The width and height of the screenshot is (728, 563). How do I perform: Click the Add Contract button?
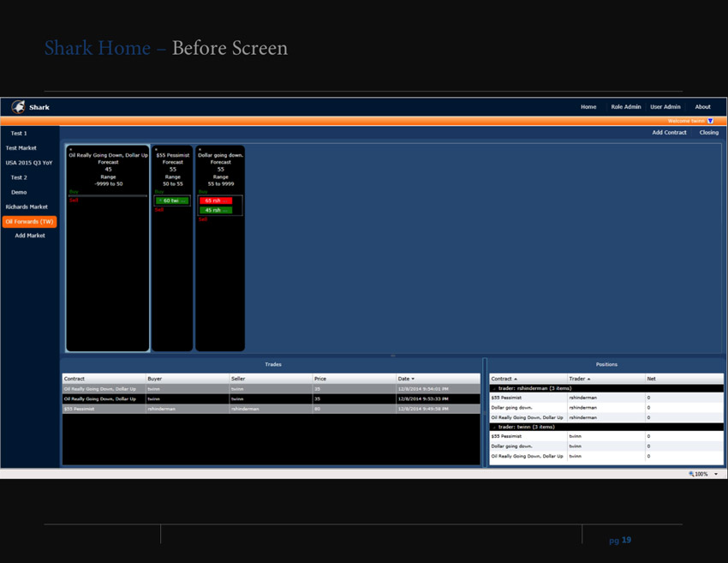669,133
